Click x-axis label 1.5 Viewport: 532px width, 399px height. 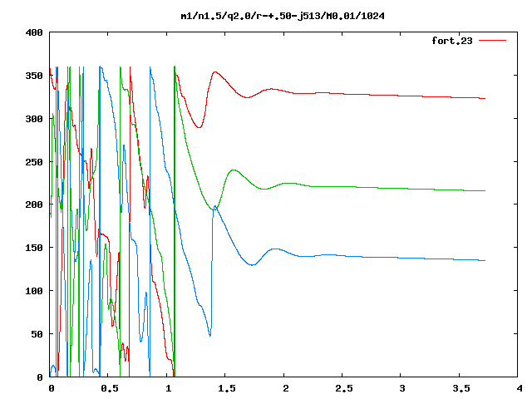(x=226, y=388)
